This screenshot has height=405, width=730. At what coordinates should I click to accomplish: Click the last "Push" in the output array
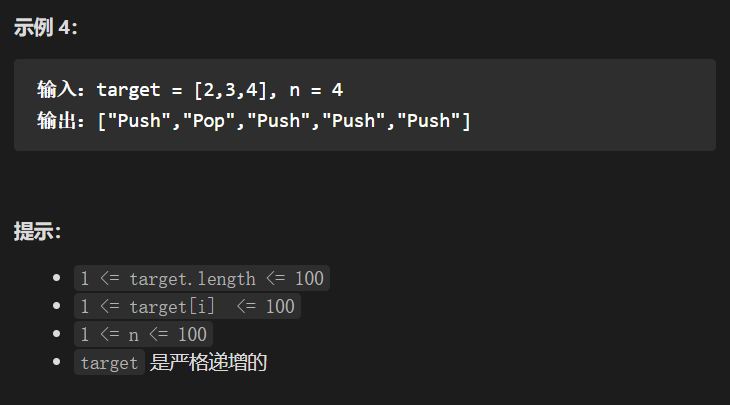[429, 121]
